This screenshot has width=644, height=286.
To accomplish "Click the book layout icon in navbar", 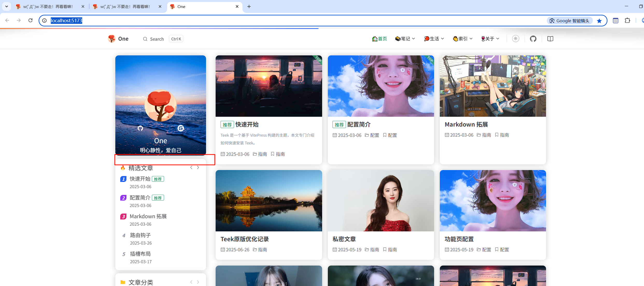I will [550, 39].
